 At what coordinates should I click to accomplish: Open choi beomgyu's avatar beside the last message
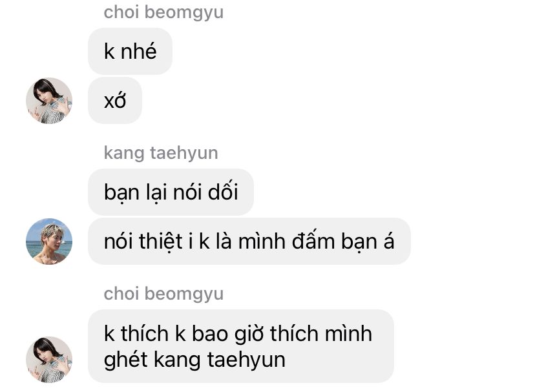pyautogui.click(x=49, y=360)
